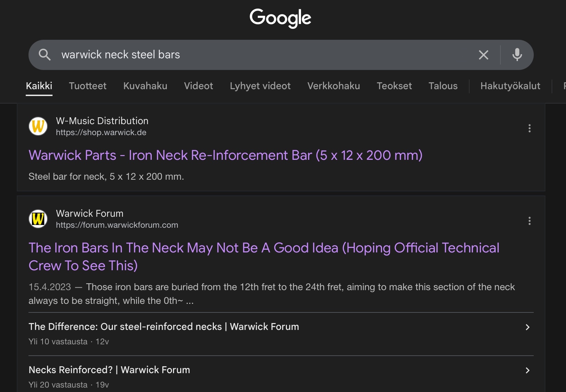Open the Kuvahaku tab
566x392 pixels.
pyautogui.click(x=145, y=86)
